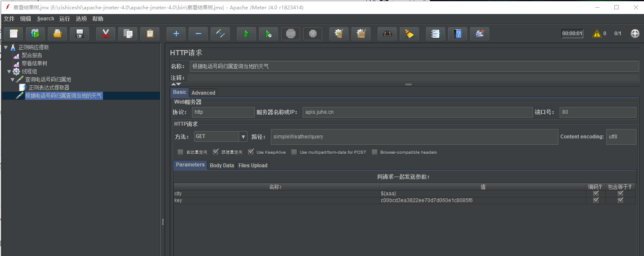Select the Parameters tab
The image size is (644, 256).
click(190, 165)
